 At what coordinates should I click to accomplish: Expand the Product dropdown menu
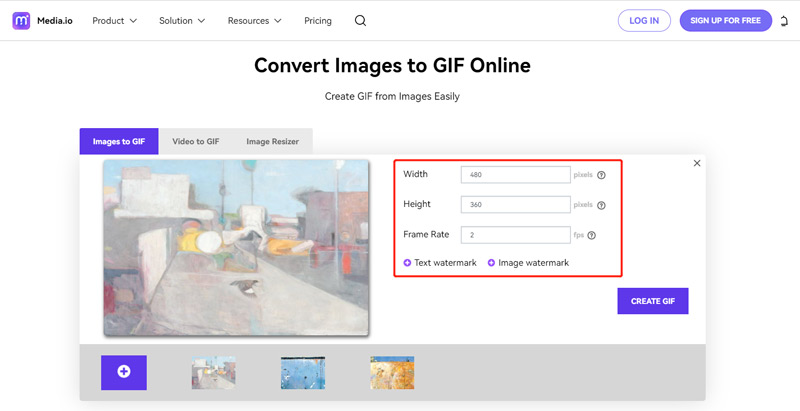[x=114, y=21]
